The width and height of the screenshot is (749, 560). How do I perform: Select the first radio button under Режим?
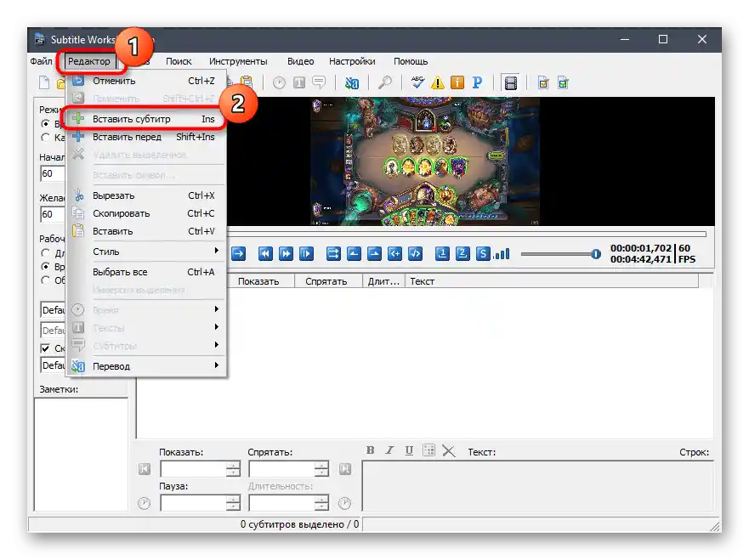(46, 123)
